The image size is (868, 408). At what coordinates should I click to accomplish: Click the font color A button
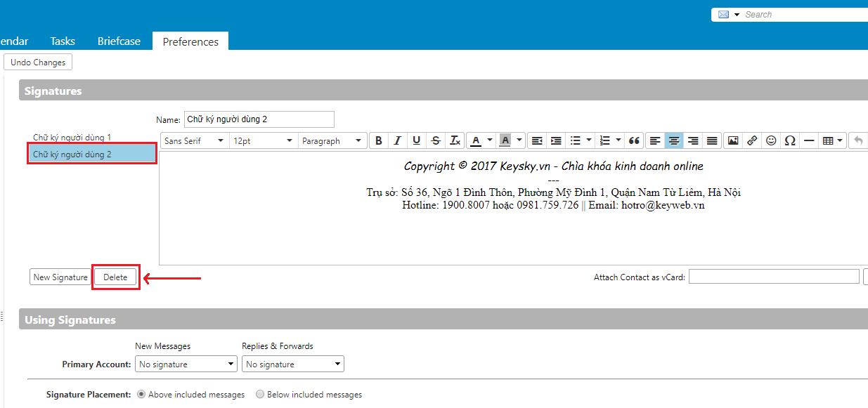pyautogui.click(x=476, y=140)
